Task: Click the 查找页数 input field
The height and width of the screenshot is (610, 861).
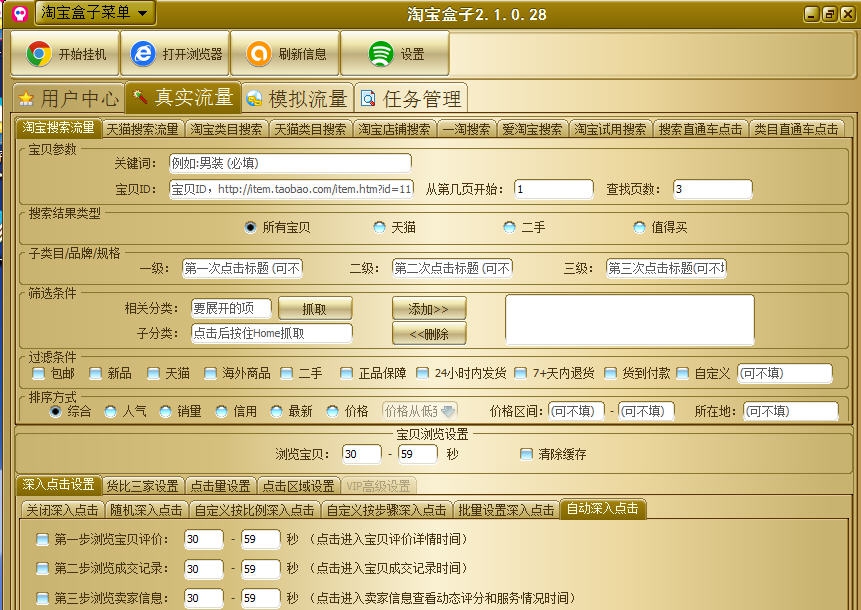Action: [x=713, y=189]
